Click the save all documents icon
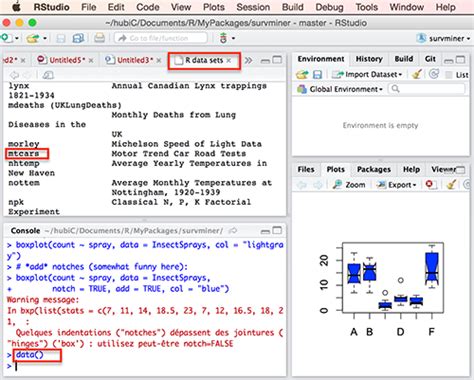The width and height of the screenshot is (474, 380). pyautogui.click(x=78, y=38)
